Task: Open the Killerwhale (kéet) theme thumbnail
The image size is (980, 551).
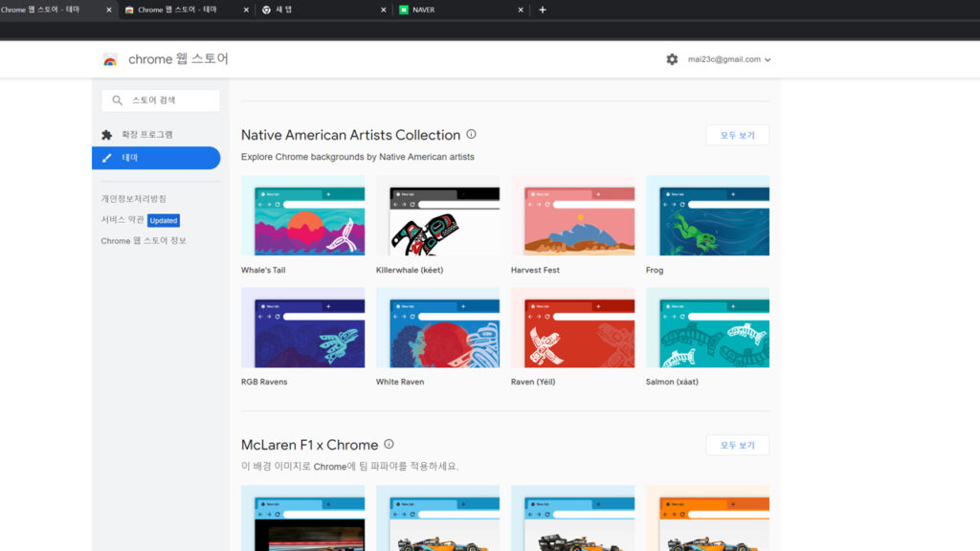Action: 438,215
